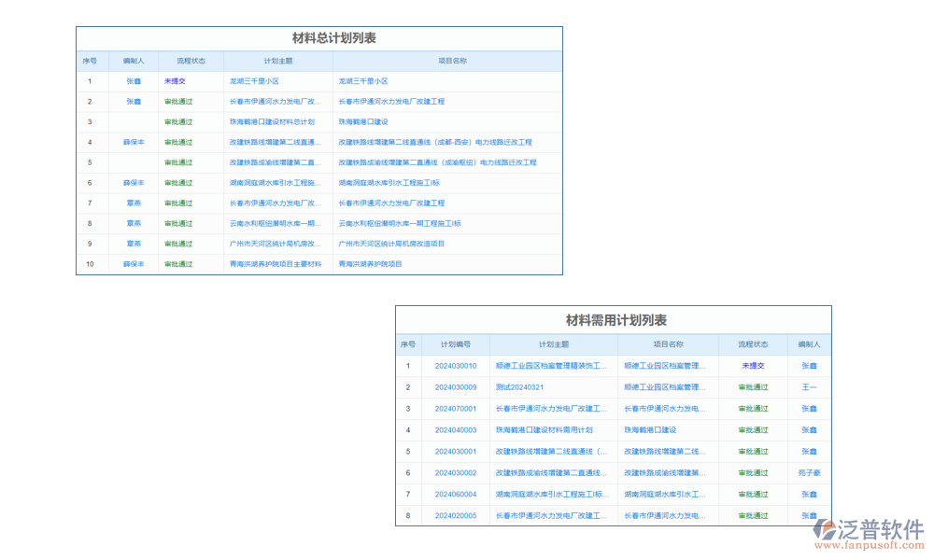Open 珠海鹤港口建设材料总计划 plan subject

coord(272,121)
